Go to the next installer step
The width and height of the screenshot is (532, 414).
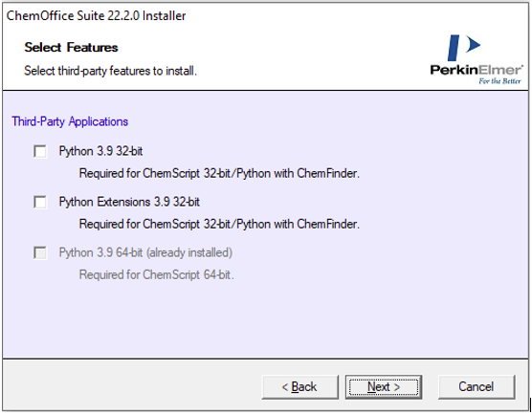coord(384,387)
